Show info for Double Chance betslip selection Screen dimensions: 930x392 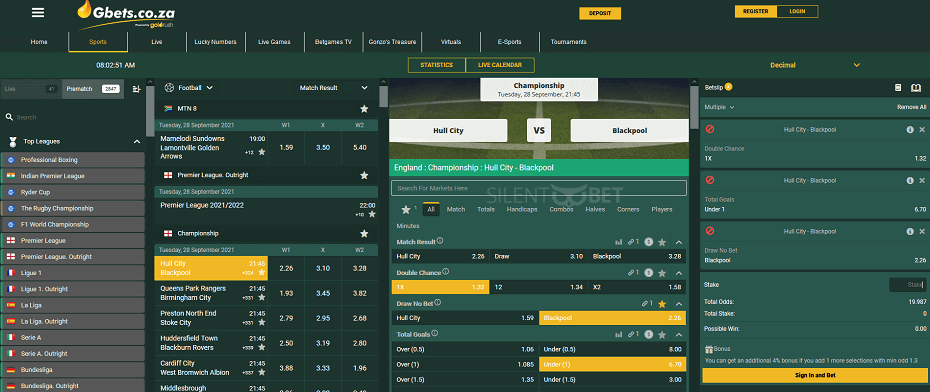[910, 129]
